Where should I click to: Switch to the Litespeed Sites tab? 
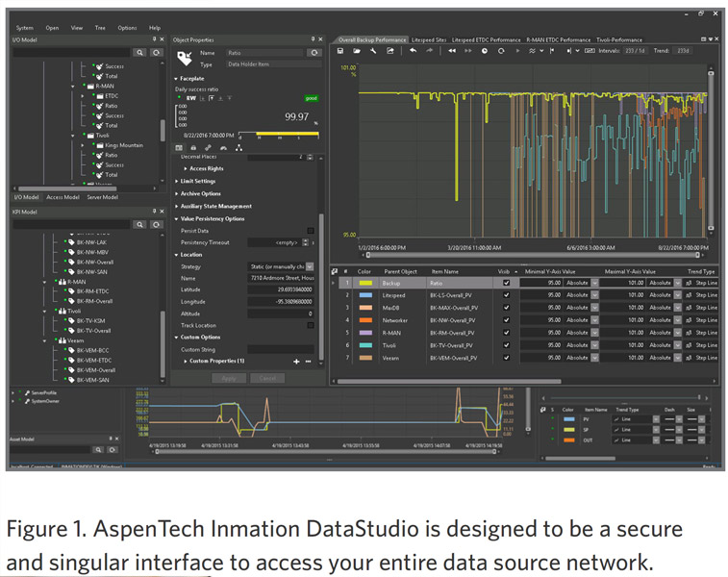coord(429,39)
